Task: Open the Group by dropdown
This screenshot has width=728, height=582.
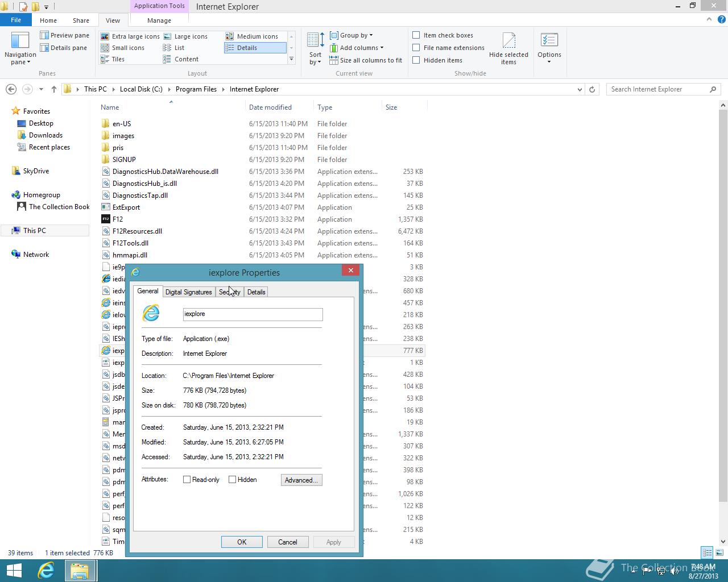Action: (351, 35)
